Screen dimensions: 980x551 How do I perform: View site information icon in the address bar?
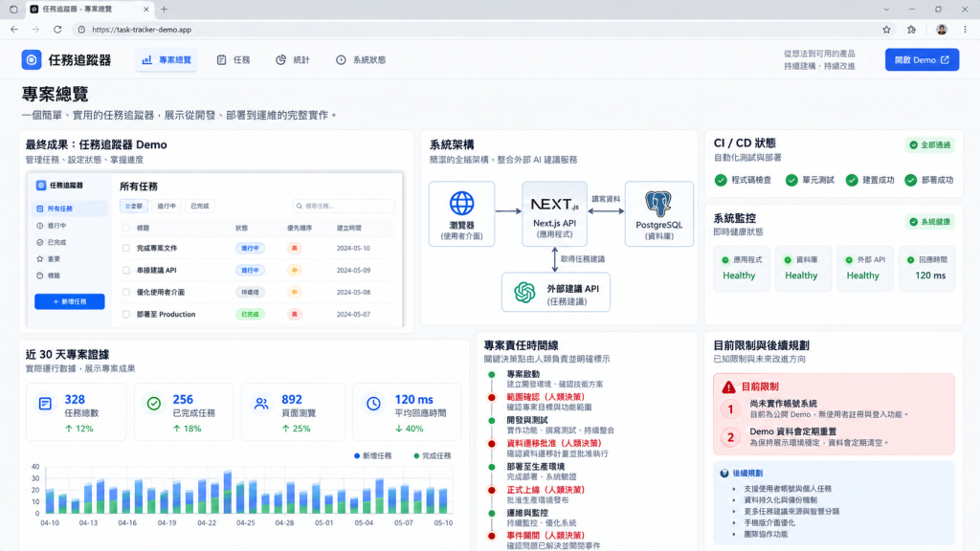81,30
